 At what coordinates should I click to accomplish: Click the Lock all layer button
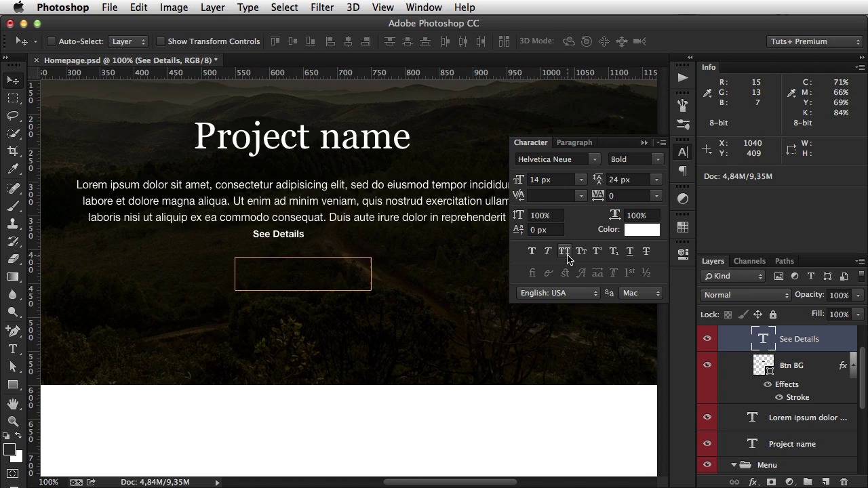pos(773,314)
